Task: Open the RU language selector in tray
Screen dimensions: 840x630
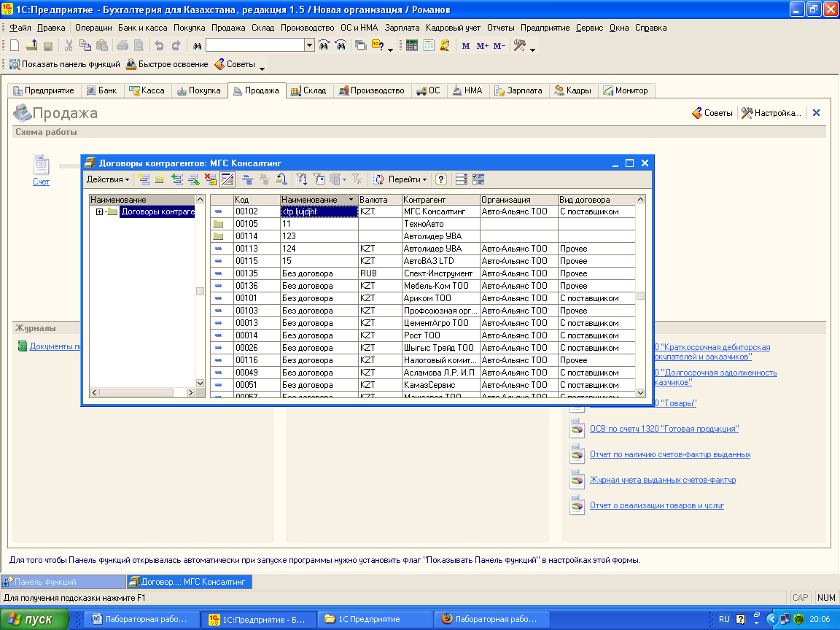Action: click(x=724, y=619)
